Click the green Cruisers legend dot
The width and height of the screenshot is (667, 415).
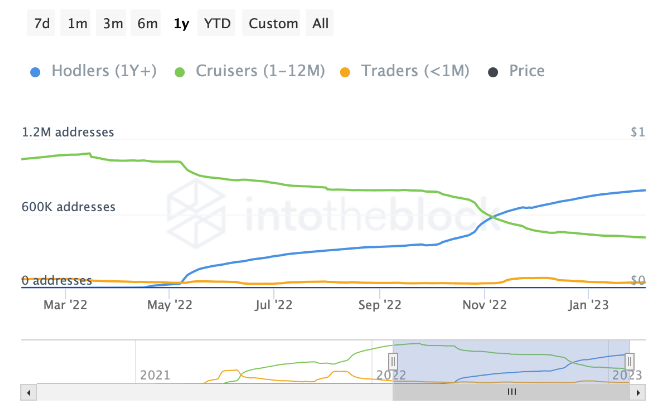click(x=180, y=71)
